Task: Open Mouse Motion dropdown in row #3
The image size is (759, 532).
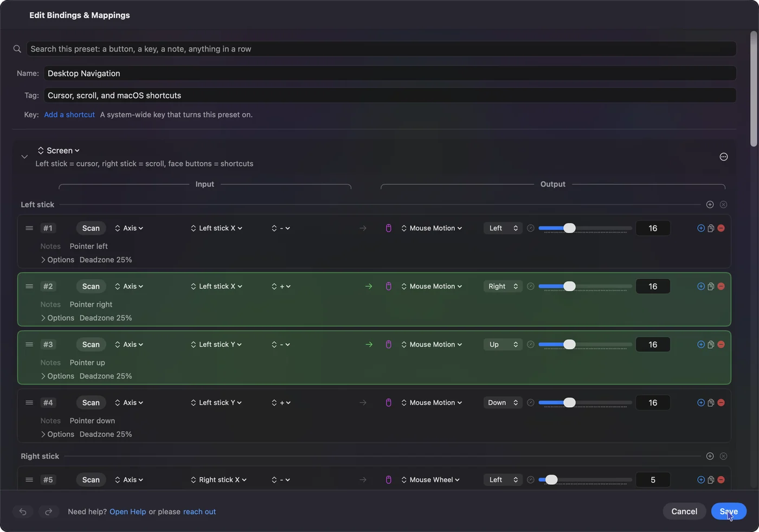Action: point(432,344)
